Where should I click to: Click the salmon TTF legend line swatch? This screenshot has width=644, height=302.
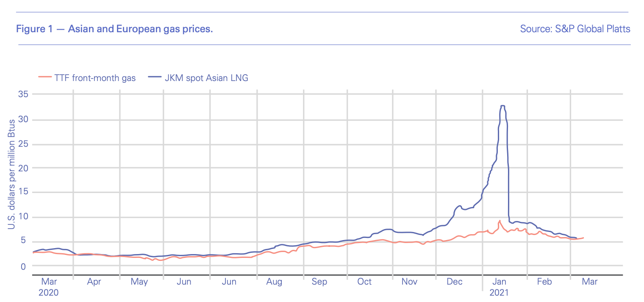(44, 78)
